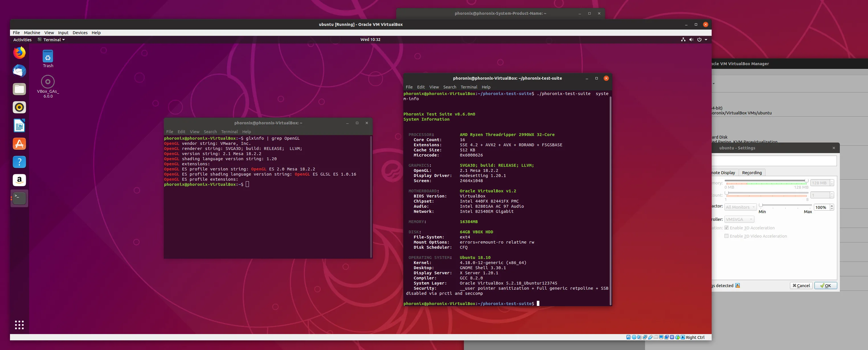Click the network adapters status icon
Image resolution: width=868 pixels, height=350 pixels.
645,337
